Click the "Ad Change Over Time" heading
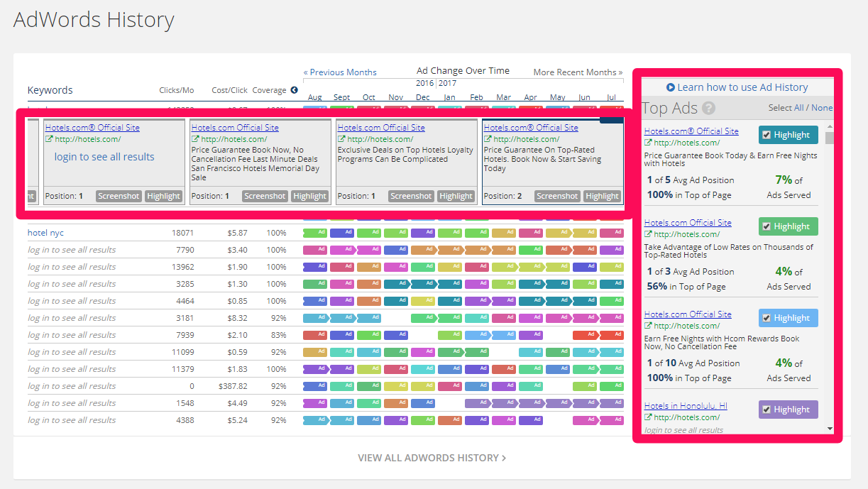The width and height of the screenshot is (868, 489). (463, 71)
